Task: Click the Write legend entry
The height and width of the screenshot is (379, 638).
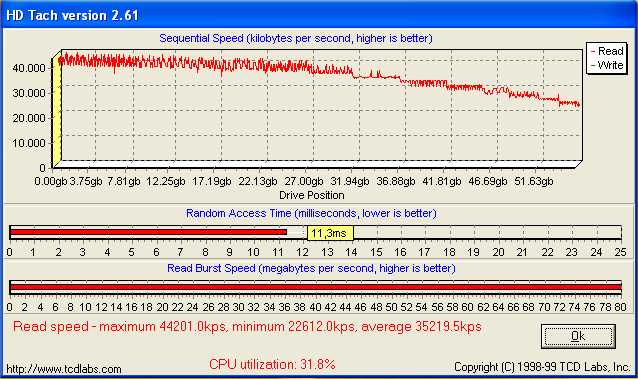Action: point(607,65)
